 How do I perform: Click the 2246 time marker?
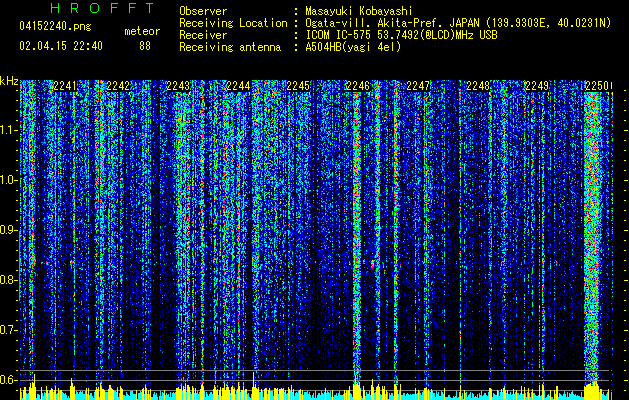[358, 86]
